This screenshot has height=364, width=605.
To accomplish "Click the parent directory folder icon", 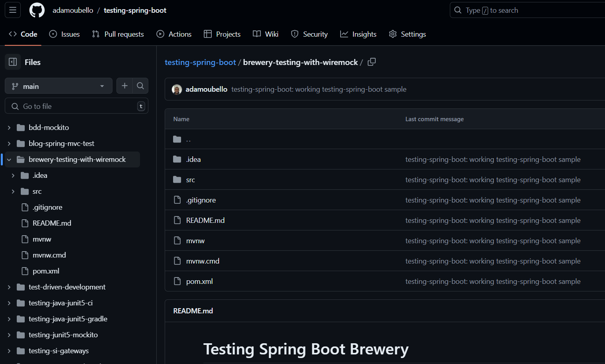I will [x=177, y=139].
